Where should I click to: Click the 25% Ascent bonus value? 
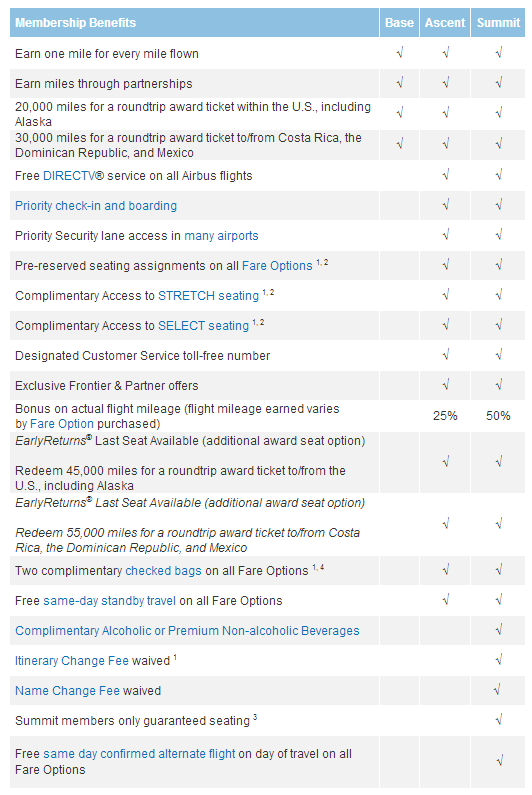[x=445, y=416]
